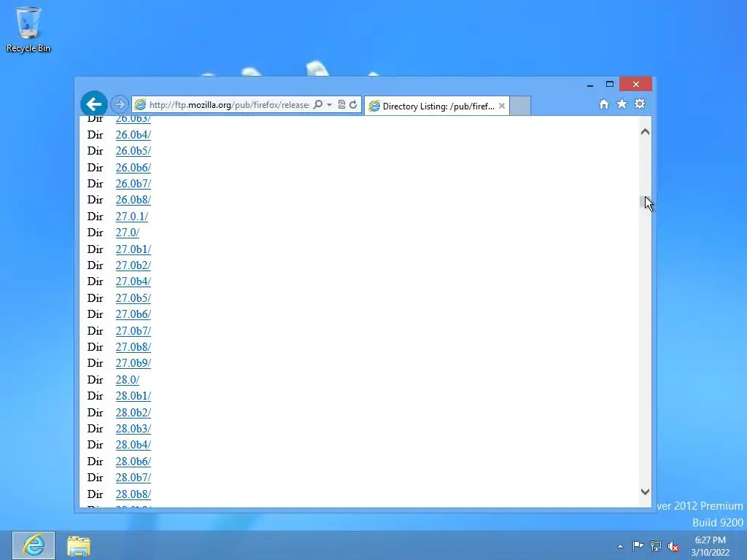The width and height of the screenshot is (747, 560).
Task: Open the 26.0b6/ directory link
Action: click(x=133, y=168)
